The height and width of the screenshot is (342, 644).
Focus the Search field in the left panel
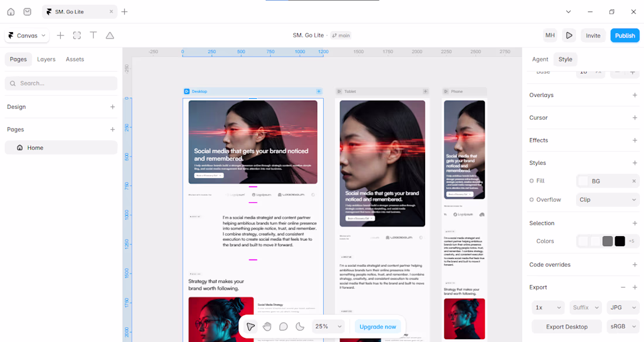(61, 83)
